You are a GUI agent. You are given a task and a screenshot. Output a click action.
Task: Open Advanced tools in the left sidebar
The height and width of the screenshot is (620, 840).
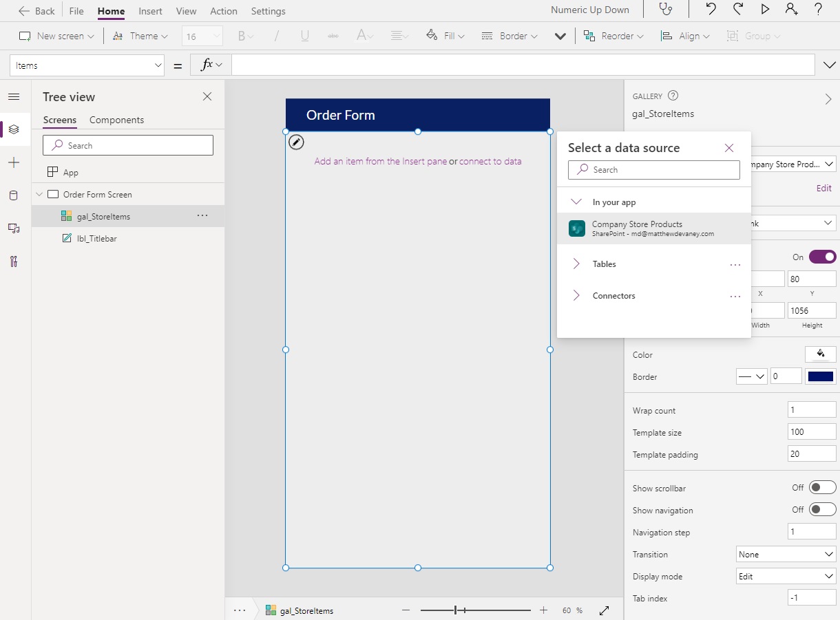coord(14,261)
